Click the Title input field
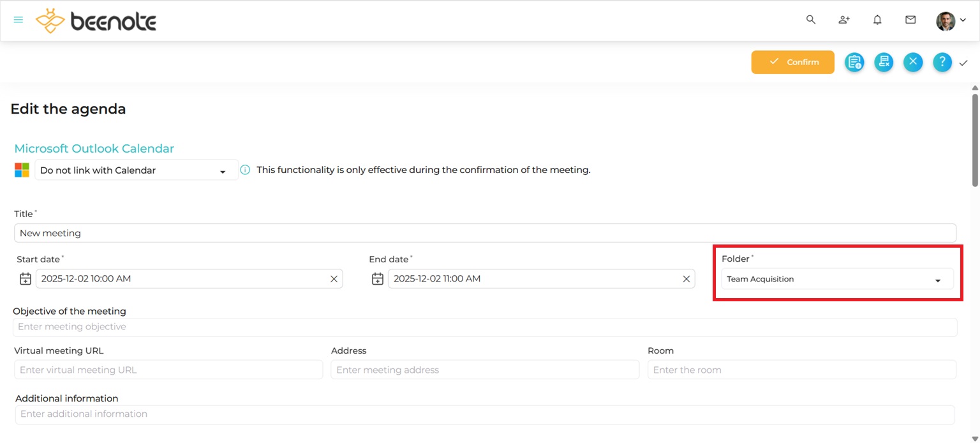 tap(485, 233)
